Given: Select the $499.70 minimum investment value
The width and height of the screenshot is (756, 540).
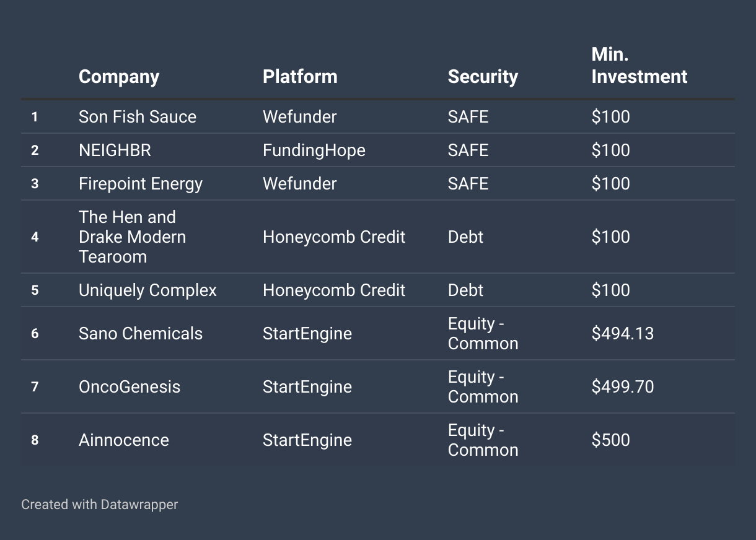Looking at the screenshot, I should (623, 387).
